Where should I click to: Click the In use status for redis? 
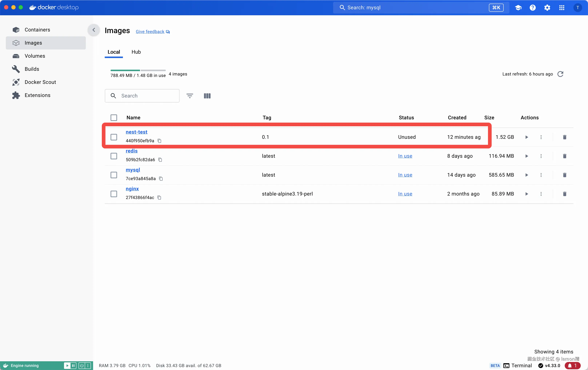(405, 156)
